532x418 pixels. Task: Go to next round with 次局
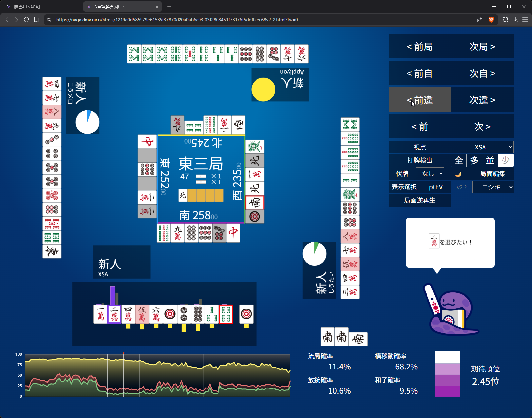[x=482, y=47]
